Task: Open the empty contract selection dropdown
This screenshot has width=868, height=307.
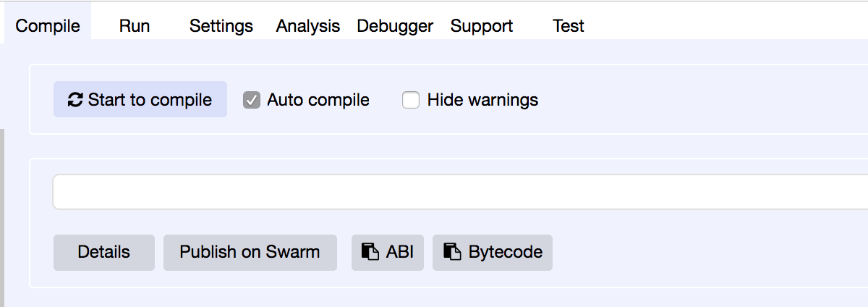Action: (460, 192)
